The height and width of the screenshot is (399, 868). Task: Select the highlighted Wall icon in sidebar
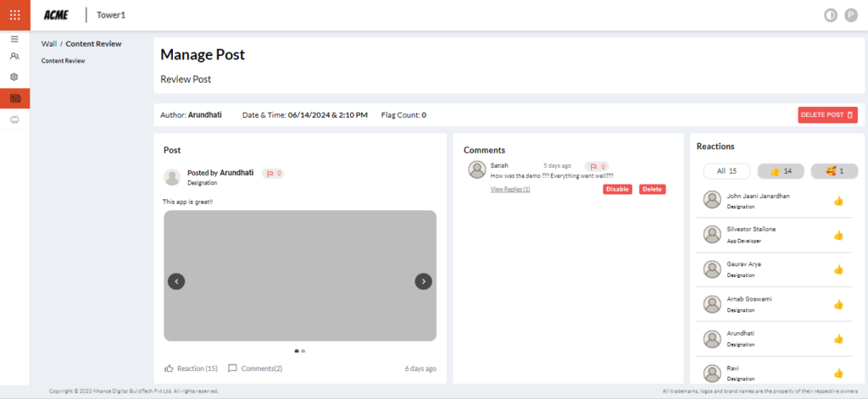[x=14, y=99]
